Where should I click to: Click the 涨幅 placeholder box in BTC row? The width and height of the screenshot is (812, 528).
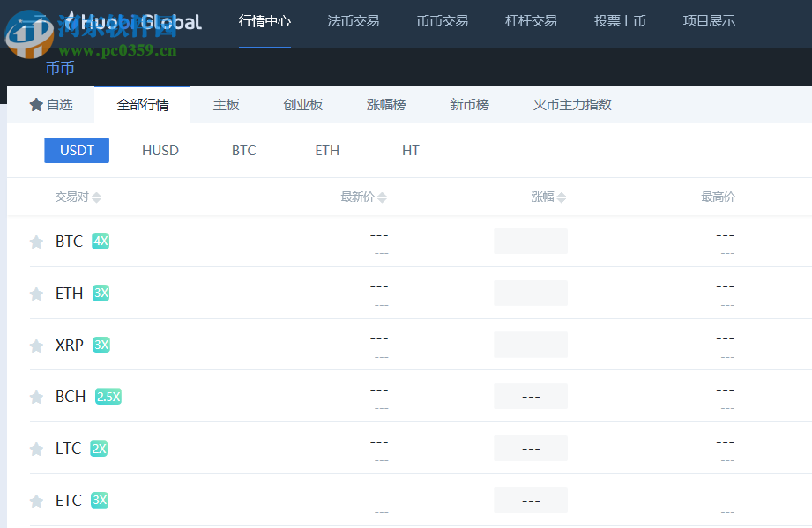(530, 241)
